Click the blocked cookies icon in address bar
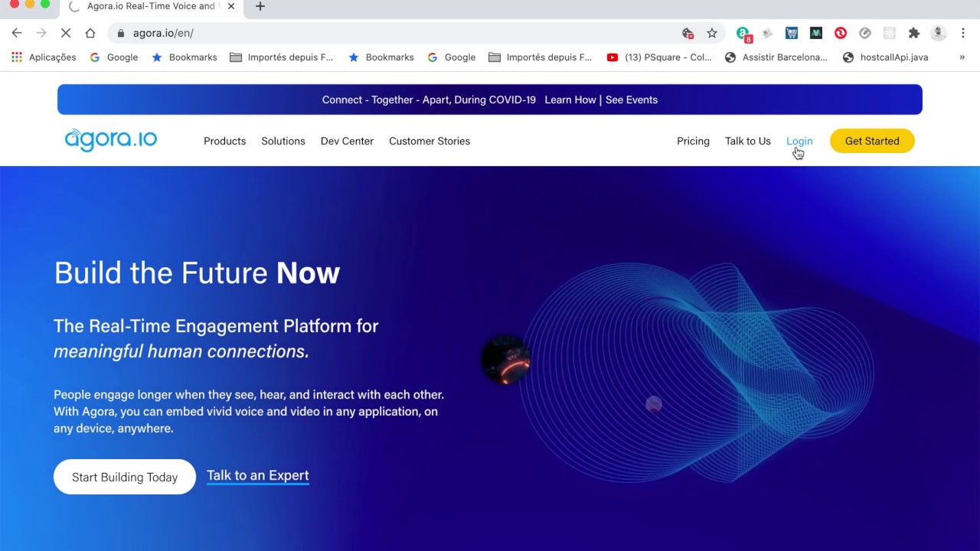The width and height of the screenshot is (980, 551). pos(688,33)
